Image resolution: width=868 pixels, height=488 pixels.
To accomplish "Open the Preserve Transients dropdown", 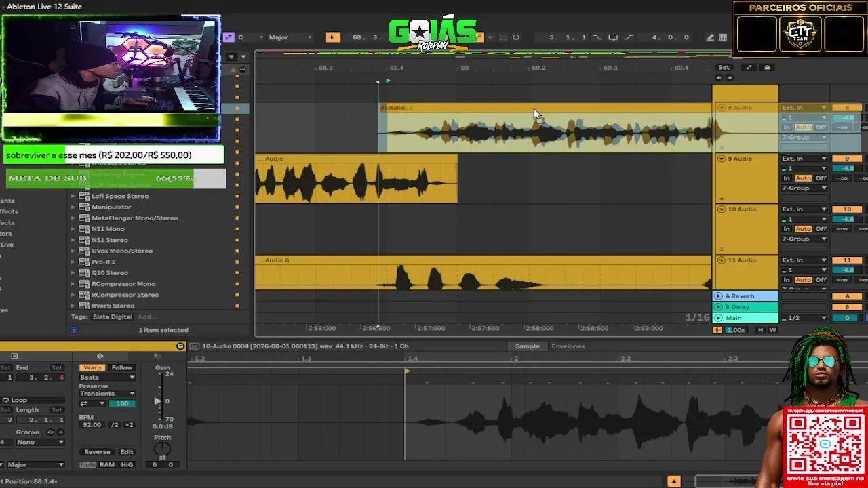I will pos(107,393).
